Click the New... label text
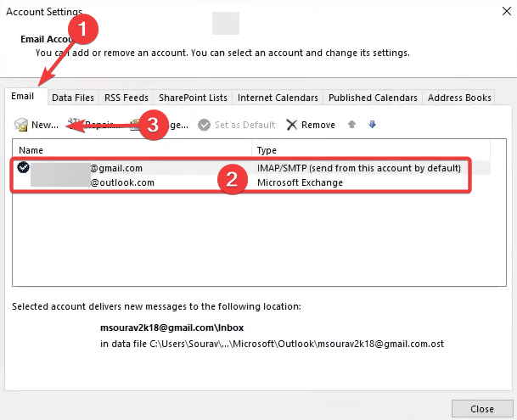Viewport: 517px width, 420px height. tap(45, 125)
